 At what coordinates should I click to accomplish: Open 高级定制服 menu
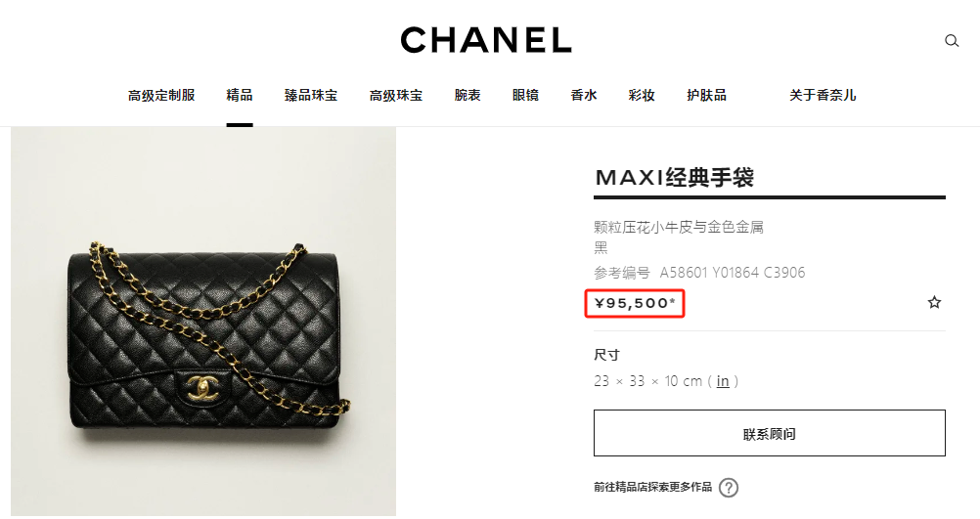coord(161,96)
